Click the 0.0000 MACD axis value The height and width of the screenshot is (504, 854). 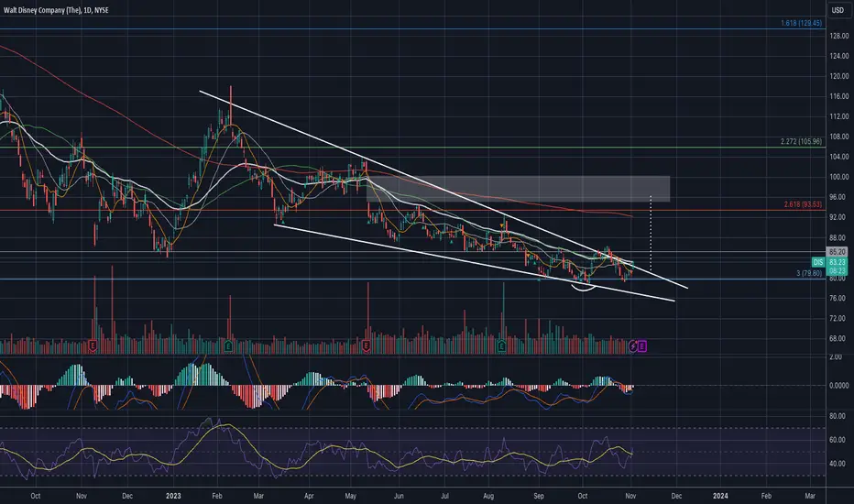tap(838, 385)
